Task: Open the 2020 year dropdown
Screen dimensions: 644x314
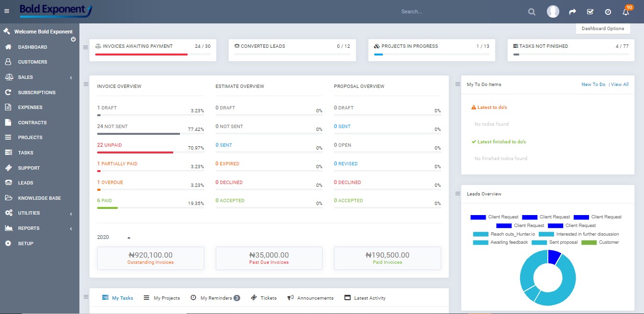Action: tap(114, 237)
